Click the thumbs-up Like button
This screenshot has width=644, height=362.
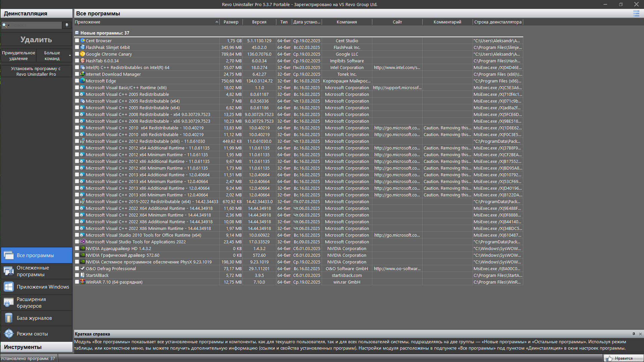tap(623, 358)
